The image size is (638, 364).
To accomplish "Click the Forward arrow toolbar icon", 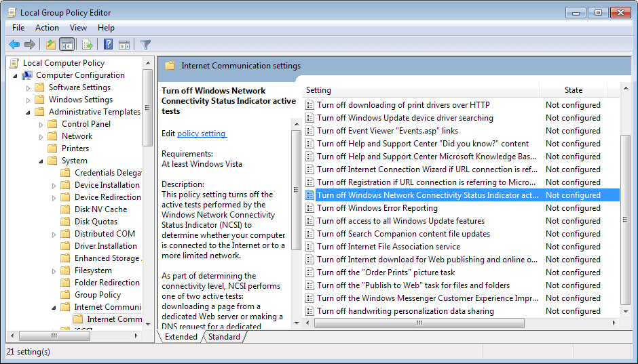I will coord(30,44).
